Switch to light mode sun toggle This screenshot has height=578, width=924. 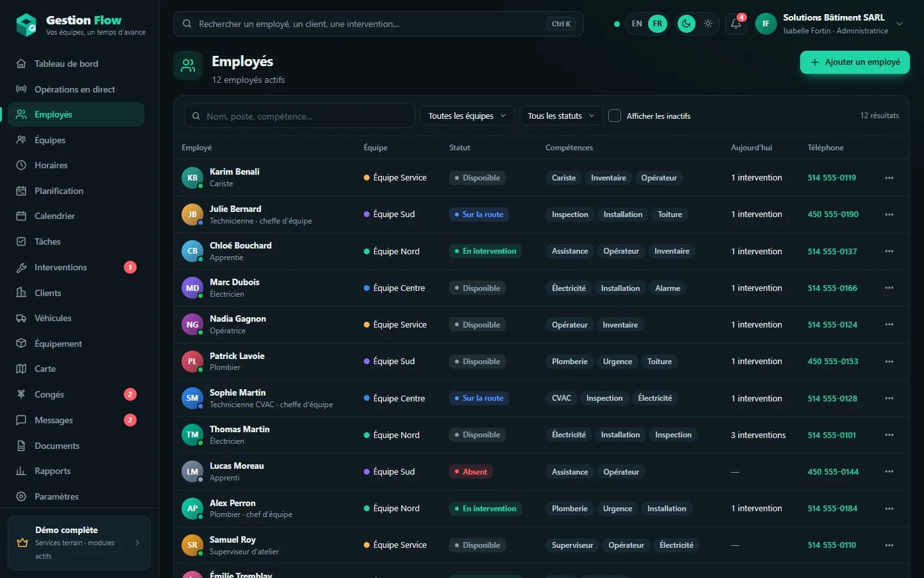[x=708, y=24]
